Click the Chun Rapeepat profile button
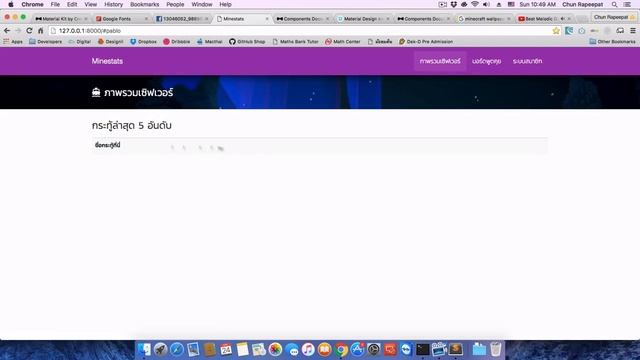Screen dimensions: 640x360 [613, 18]
